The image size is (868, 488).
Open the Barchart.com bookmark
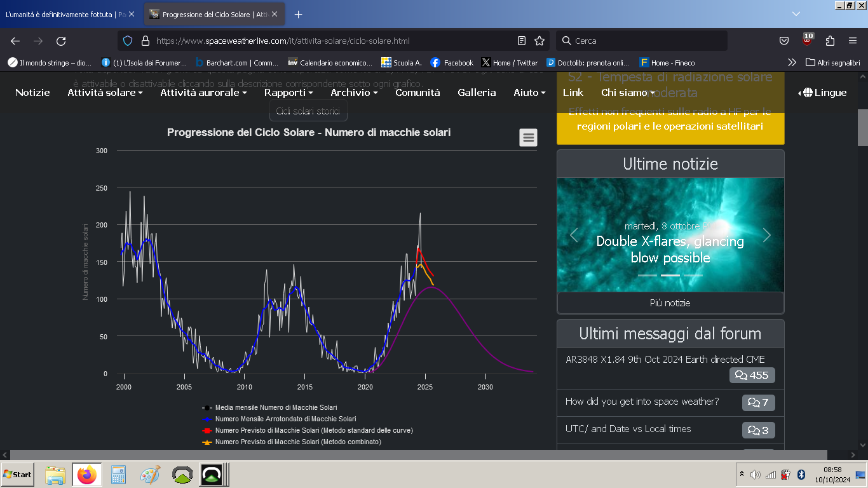237,63
